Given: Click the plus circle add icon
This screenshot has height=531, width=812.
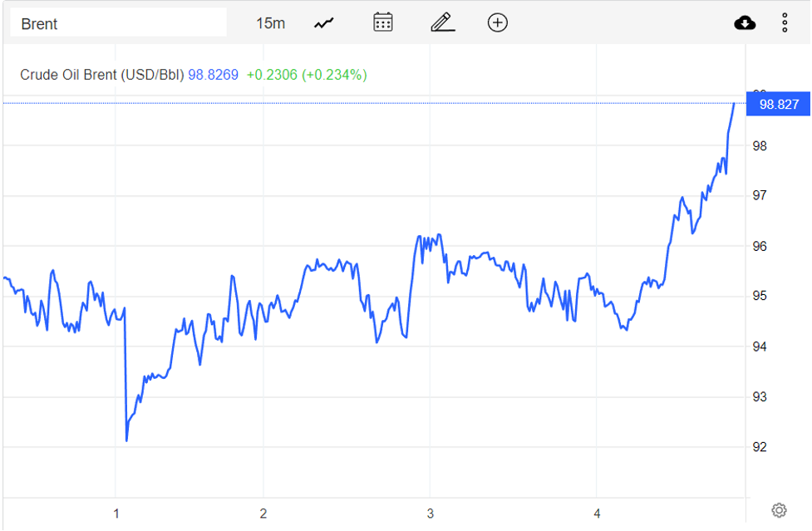Looking at the screenshot, I should click(x=497, y=22).
